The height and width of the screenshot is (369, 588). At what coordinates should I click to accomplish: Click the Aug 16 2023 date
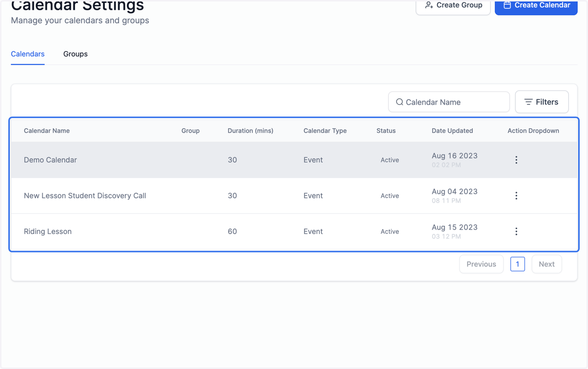tap(455, 156)
